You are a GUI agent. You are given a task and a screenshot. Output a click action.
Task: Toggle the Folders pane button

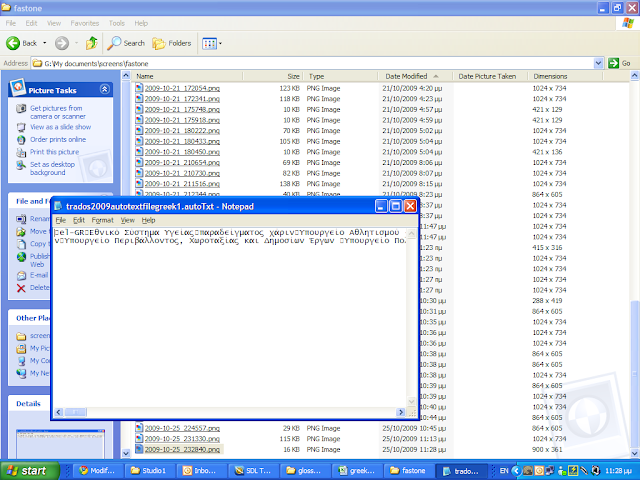(172, 43)
